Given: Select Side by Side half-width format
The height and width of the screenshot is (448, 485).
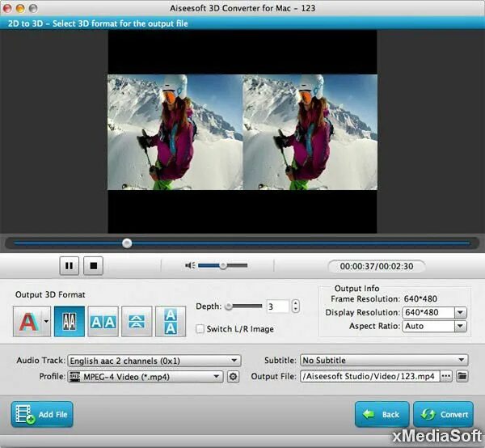Looking at the screenshot, I should pos(70,322).
